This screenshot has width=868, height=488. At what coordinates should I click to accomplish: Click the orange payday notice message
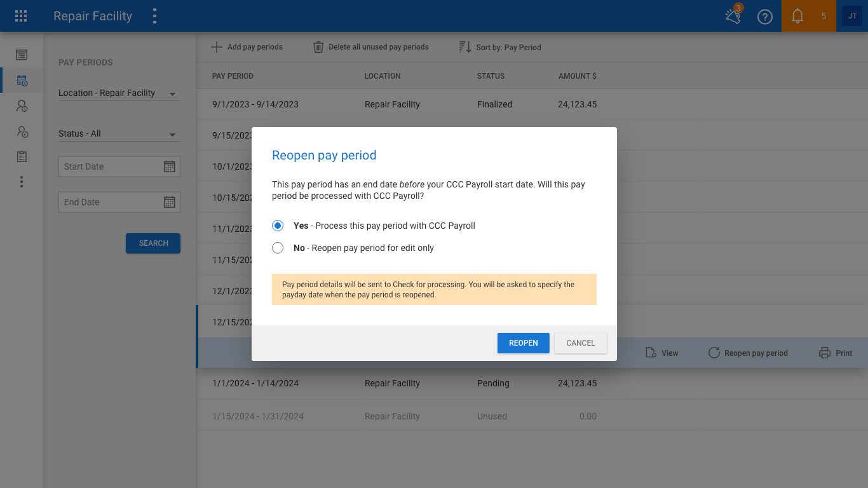pyautogui.click(x=434, y=289)
